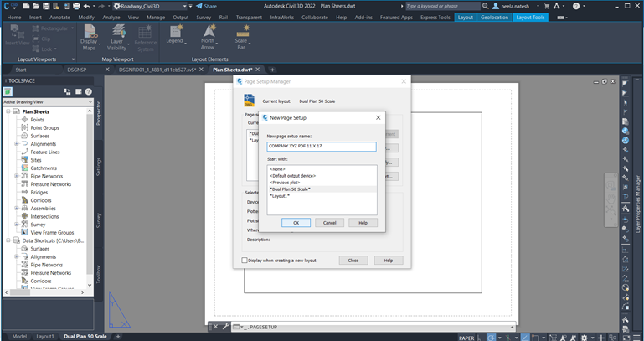
Task: Select View Frame Groups under Plan Sheets
Action: coord(52,233)
